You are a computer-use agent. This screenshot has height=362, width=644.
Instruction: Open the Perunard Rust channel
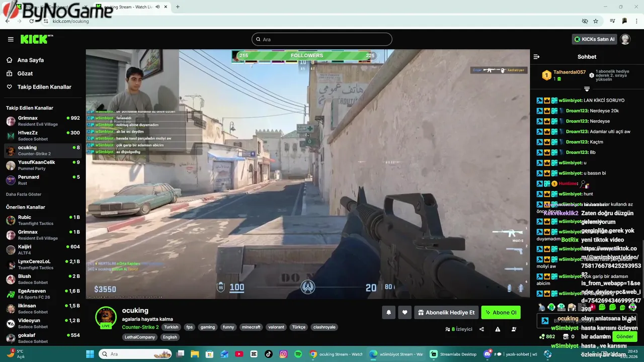pos(43,179)
